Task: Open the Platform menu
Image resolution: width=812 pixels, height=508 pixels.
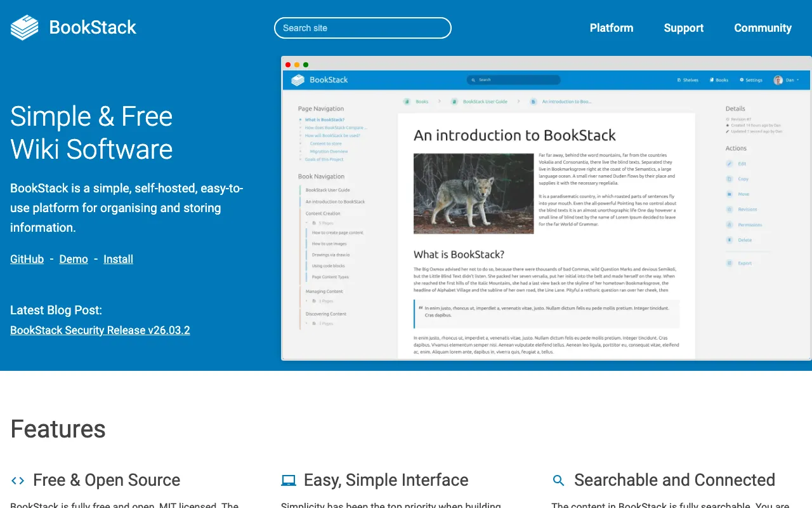Action: (x=611, y=28)
